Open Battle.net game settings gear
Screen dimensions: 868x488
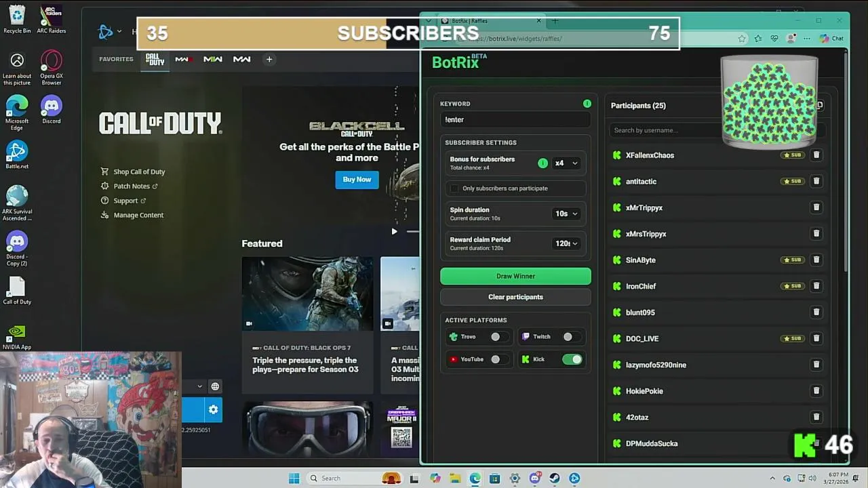(213, 409)
